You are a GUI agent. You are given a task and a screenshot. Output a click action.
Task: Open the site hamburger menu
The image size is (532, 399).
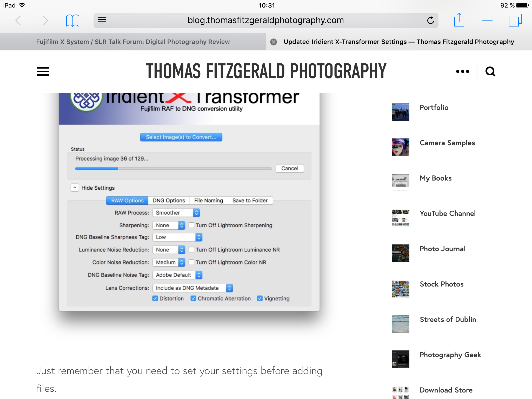pyautogui.click(x=43, y=71)
